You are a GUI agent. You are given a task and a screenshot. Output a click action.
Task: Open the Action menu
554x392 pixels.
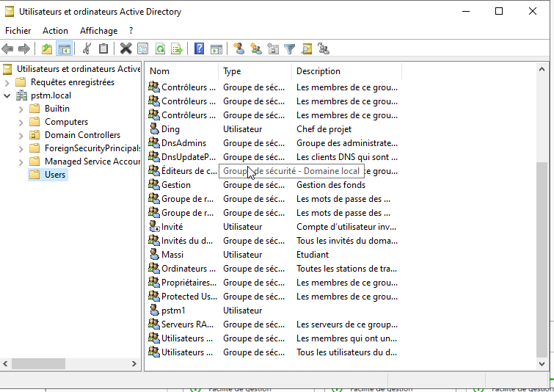(55, 31)
